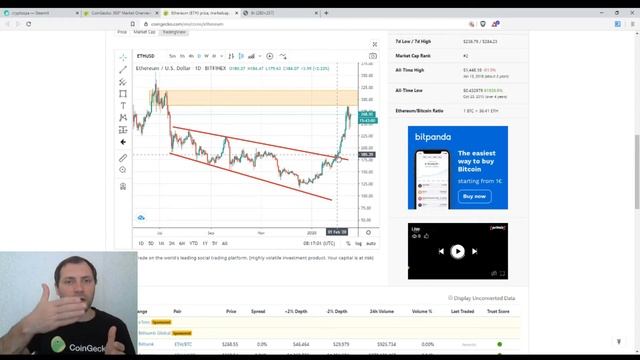The image size is (640, 360).
Task: Skip to previous in the ad video player
Action: tap(441, 251)
